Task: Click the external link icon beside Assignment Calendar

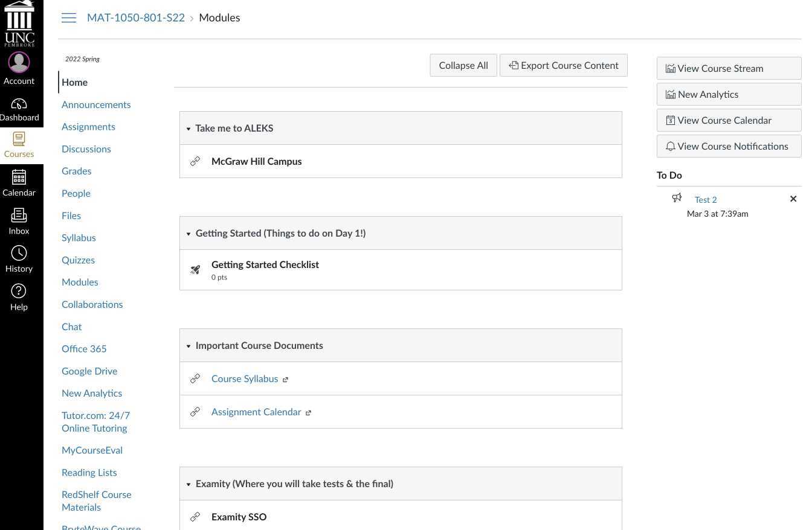Action: point(308,412)
